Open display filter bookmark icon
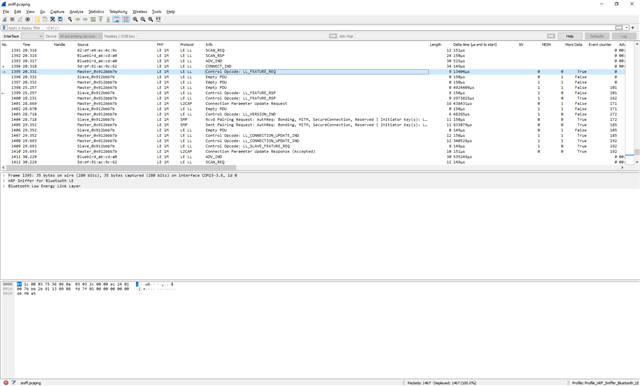640x386 pixels. (4, 28)
